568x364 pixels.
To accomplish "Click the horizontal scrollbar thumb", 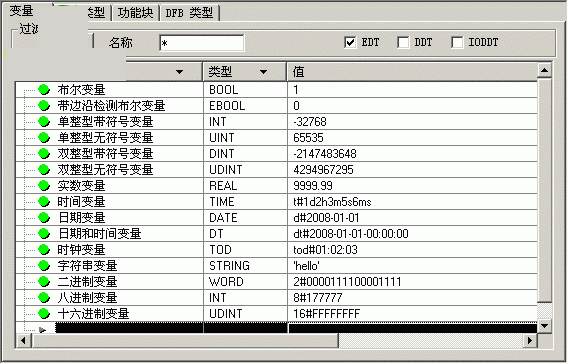I will tap(185, 340).
